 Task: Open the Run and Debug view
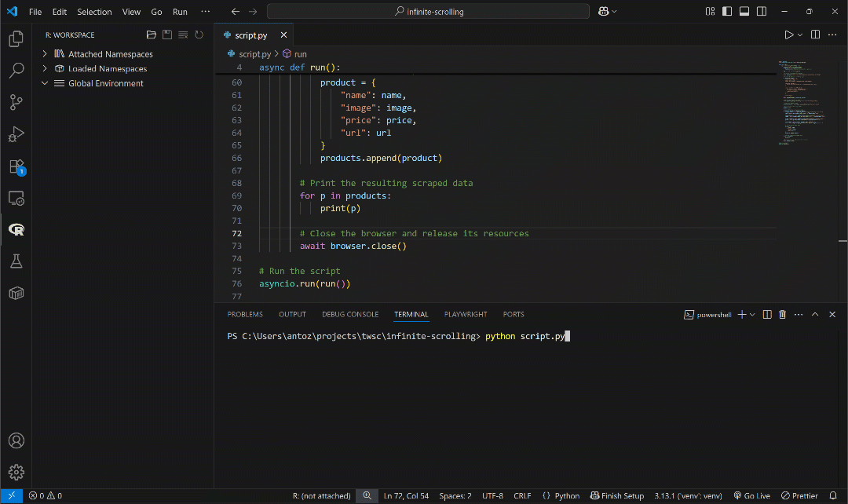point(16,134)
